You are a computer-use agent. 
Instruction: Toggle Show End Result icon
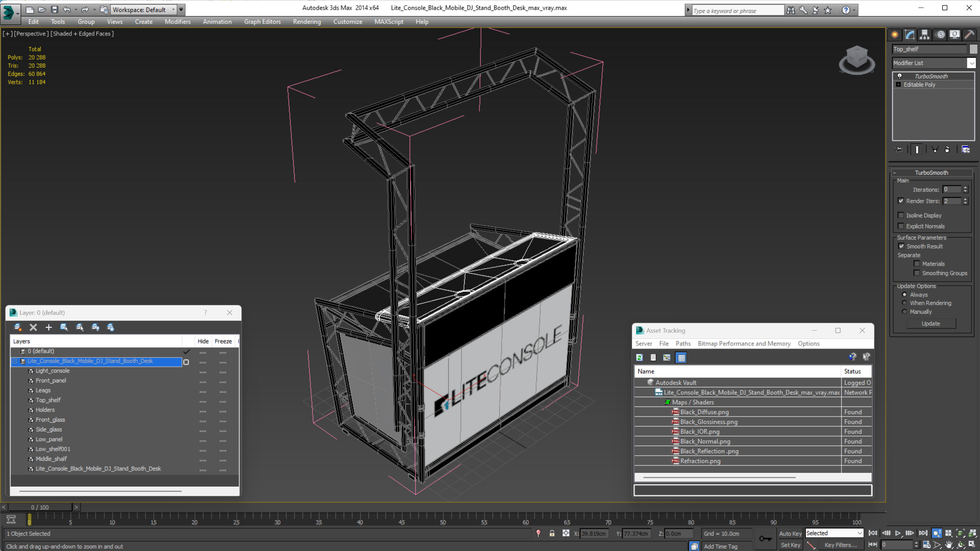coord(917,149)
